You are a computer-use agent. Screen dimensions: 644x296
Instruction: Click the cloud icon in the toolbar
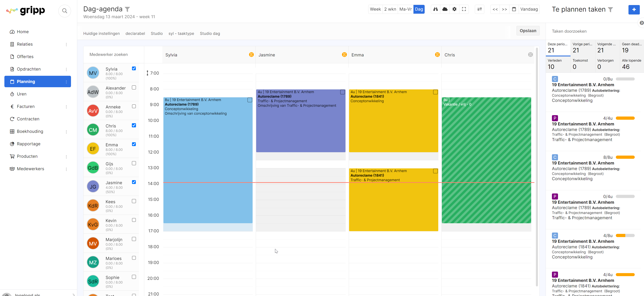point(445,9)
